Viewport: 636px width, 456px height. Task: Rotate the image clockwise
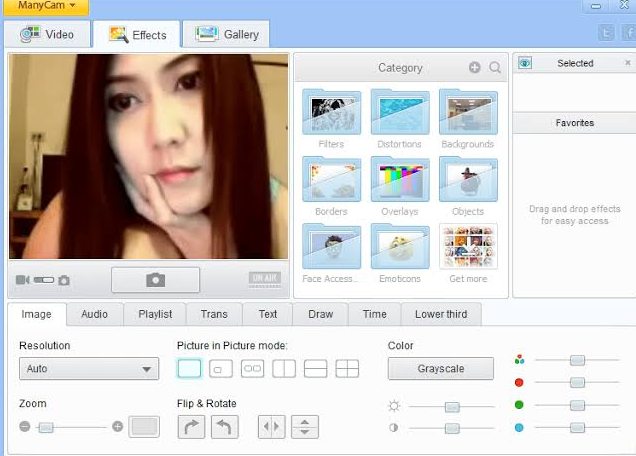tap(191, 427)
